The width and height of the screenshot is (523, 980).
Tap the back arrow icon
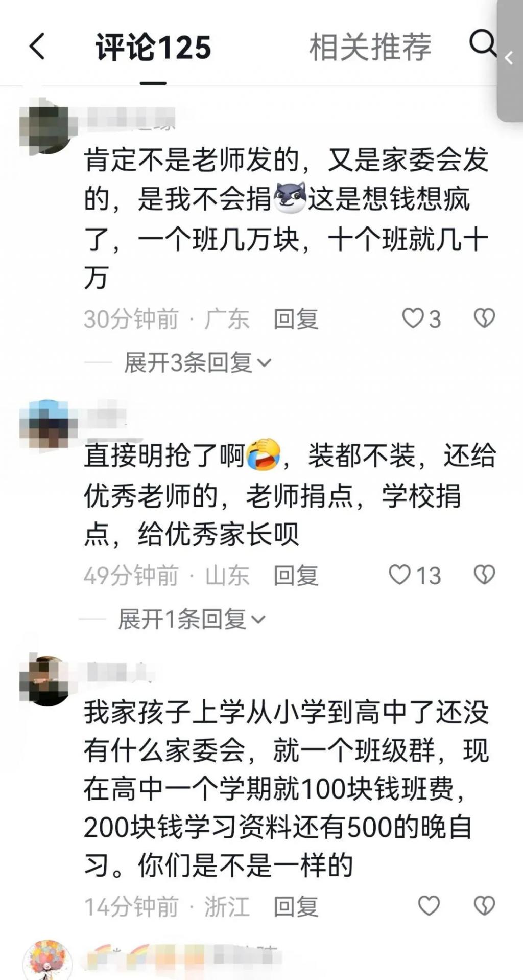click(37, 47)
